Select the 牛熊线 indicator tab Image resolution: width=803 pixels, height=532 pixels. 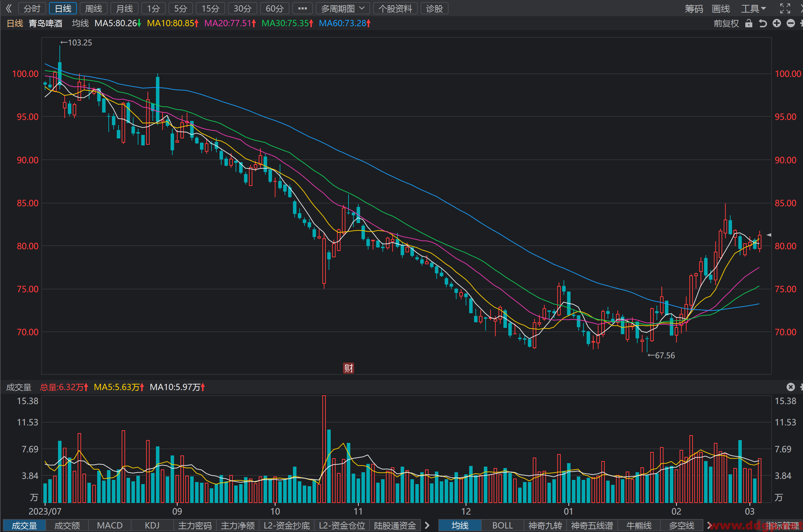pos(639,525)
